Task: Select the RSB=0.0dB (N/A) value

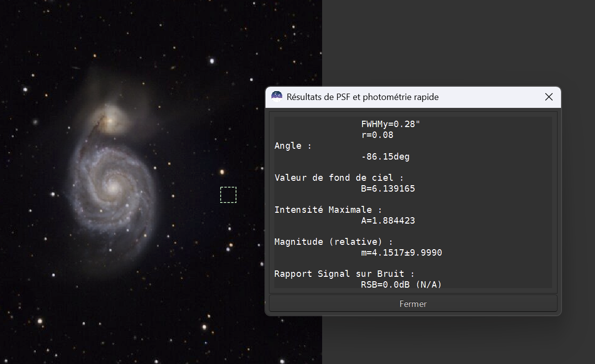Action: click(x=401, y=284)
